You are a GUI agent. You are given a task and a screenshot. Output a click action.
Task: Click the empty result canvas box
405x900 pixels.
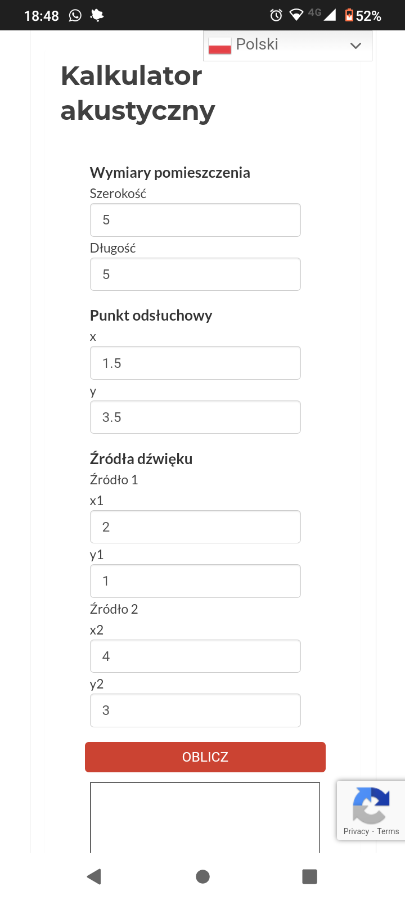tap(205, 817)
